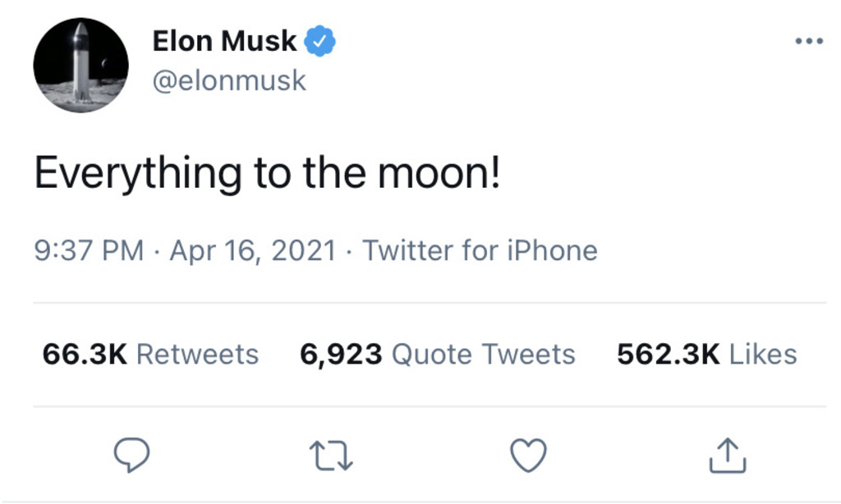Like the tweet with the heart icon

point(528,456)
